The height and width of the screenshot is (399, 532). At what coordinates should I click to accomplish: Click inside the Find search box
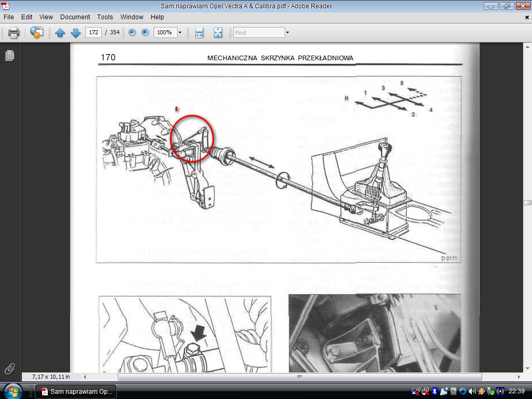coord(259,33)
